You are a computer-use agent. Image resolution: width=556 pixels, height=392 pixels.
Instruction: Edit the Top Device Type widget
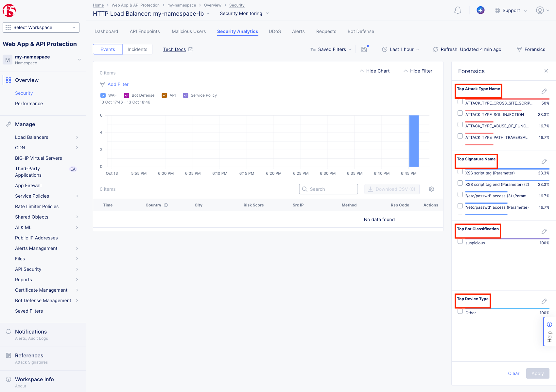coord(544,301)
